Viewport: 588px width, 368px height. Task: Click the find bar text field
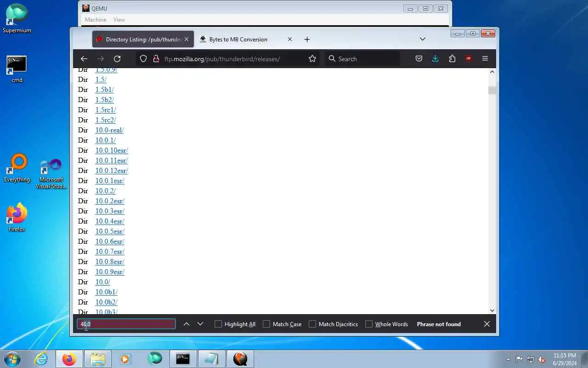[x=126, y=324]
